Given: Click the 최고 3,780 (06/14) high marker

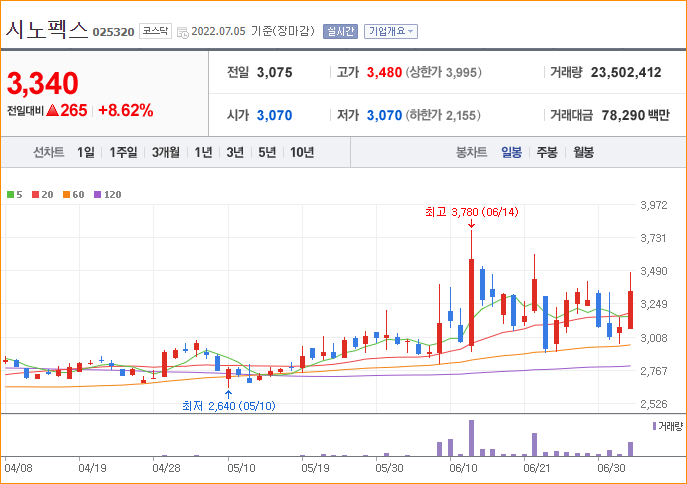Looking at the screenshot, I should click(471, 212).
